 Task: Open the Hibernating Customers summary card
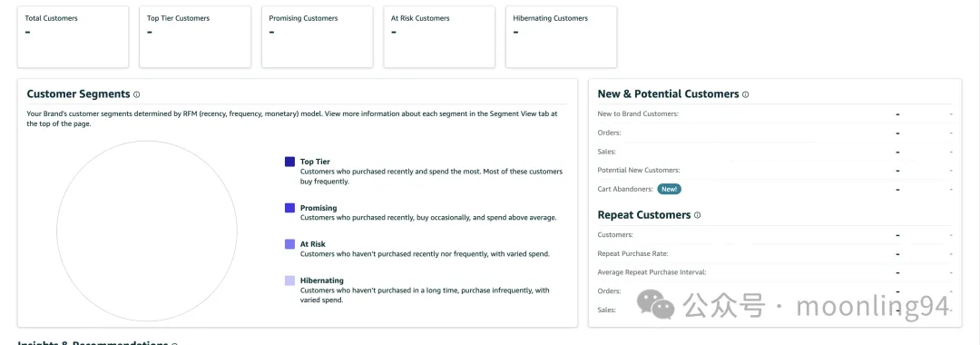point(562,37)
